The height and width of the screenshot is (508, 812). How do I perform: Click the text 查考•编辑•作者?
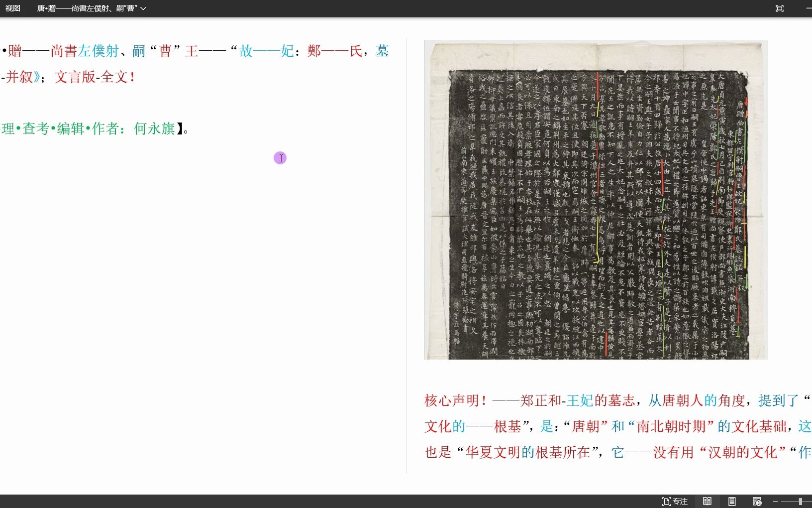(71, 128)
